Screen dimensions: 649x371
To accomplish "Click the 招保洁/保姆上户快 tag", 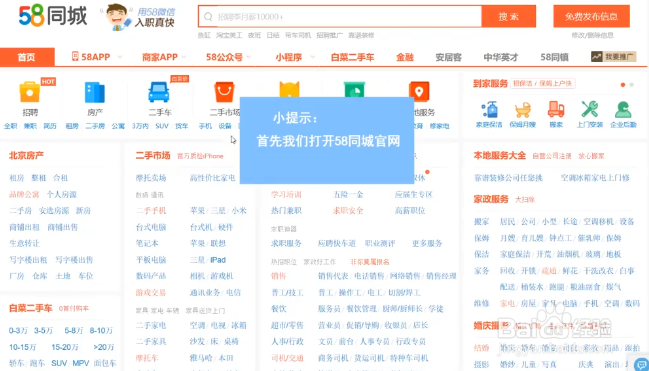I will coord(543,84).
